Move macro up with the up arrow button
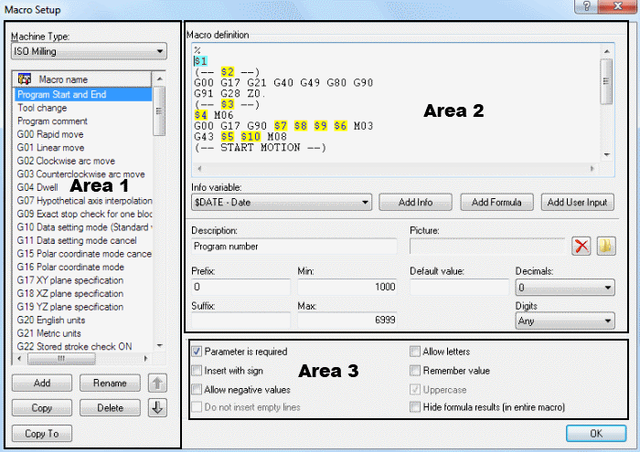Screen dimensions: 640x452 (x=158, y=383)
